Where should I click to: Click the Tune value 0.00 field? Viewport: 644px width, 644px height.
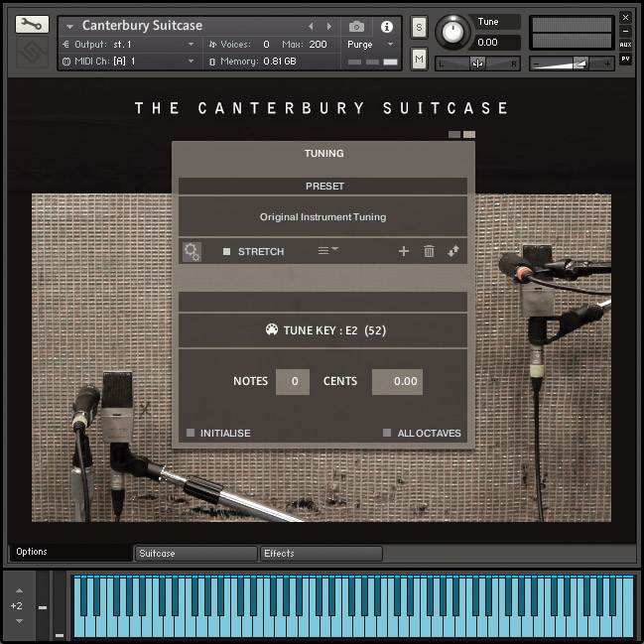(496, 43)
